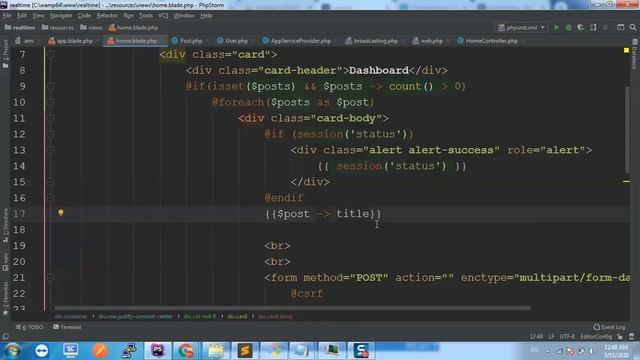This screenshot has height=360, width=640.
Task: Open the Database tool window on the right edge
Action: tap(635, 54)
